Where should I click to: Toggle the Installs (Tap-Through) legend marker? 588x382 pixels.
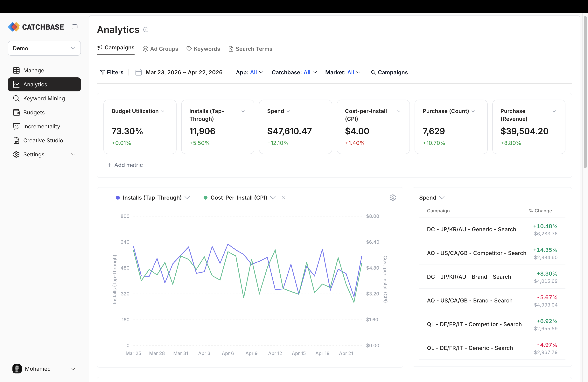pos(118,198)
